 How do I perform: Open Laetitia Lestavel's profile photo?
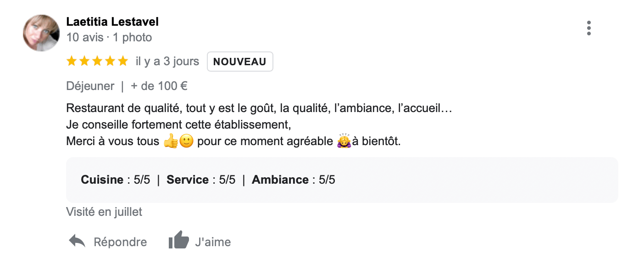tap(41, 33)
